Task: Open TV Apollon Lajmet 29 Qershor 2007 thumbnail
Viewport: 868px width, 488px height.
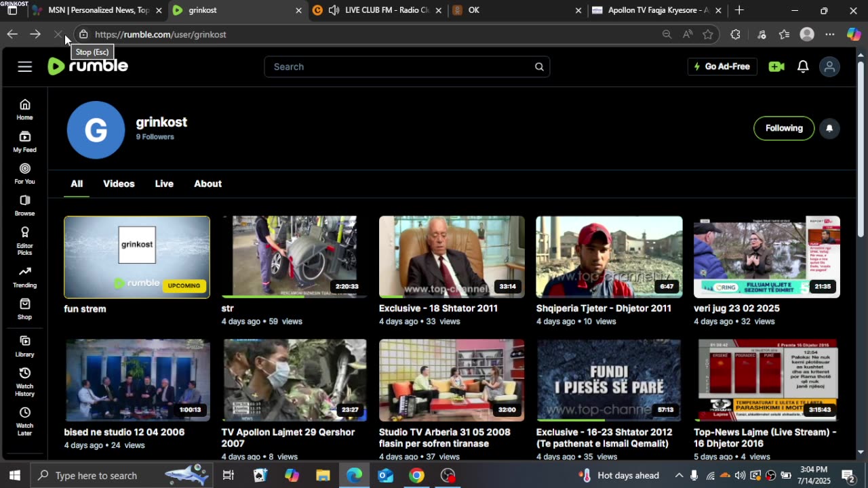Action: [x=294, y=380]
